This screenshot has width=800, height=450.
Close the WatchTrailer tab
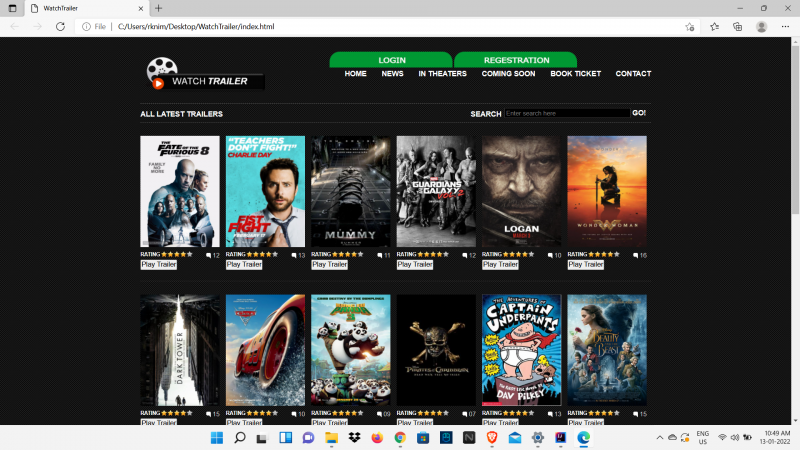pyautogui.click(x=141, y=8)
